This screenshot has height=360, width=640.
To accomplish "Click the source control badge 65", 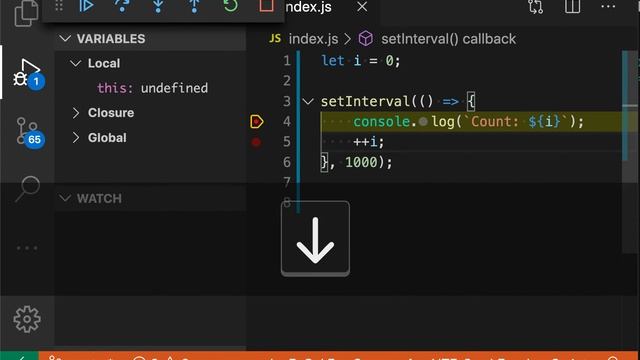I will click(34, 140).
